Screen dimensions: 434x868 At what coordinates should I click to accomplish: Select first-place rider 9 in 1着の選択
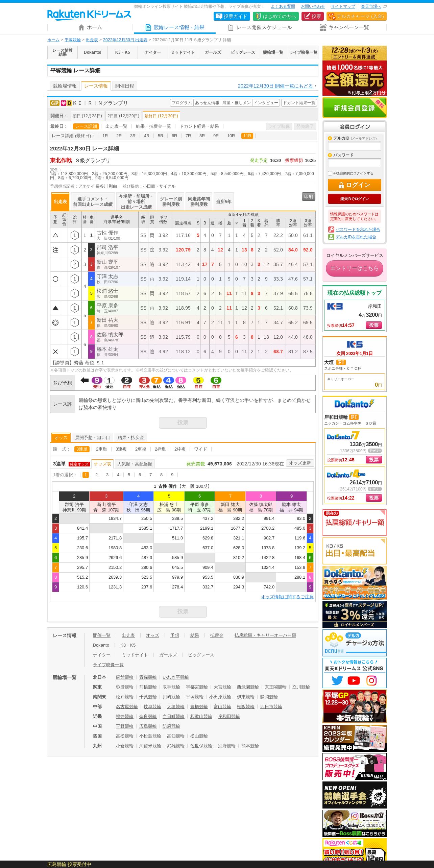tap(172, 475)
